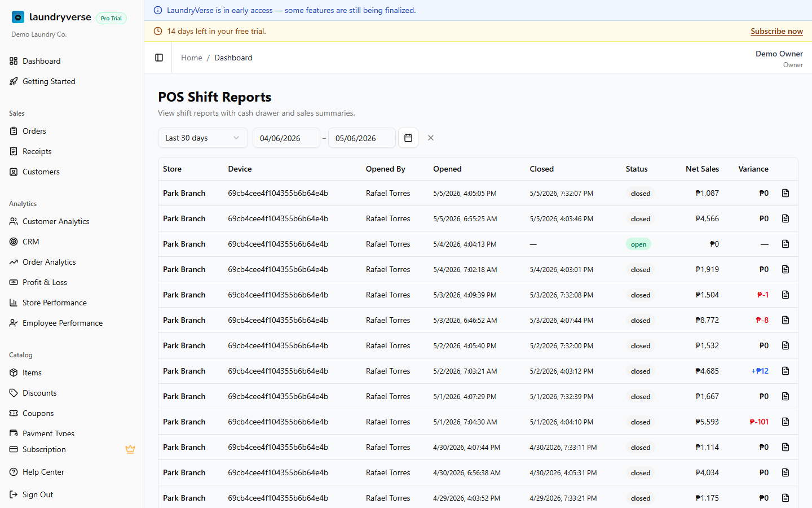Click Pro Trial badge
The height and width of the screenshot is (508, 812).
pyautogui.click(x=111, y=18)
